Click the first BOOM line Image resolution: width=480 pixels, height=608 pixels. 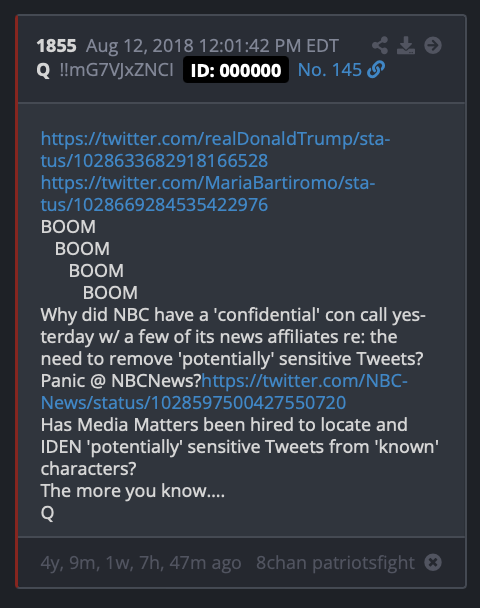pyautogui.click(x=68, y=226)
